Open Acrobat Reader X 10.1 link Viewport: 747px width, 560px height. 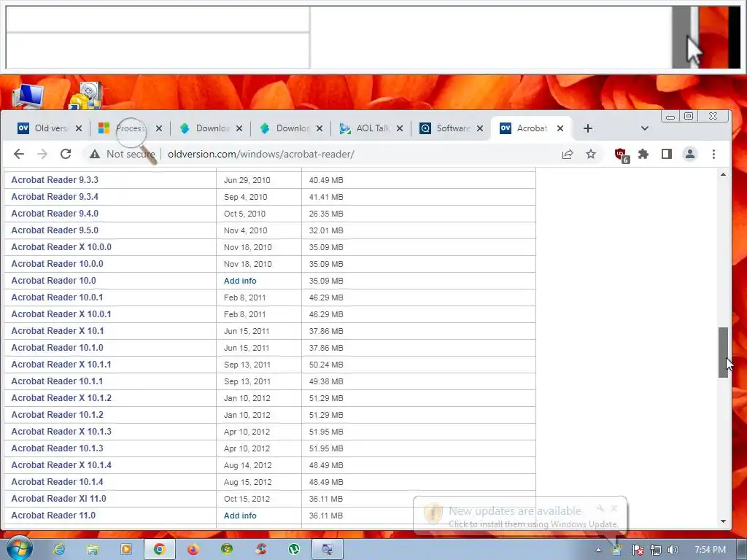coord(57,330)
